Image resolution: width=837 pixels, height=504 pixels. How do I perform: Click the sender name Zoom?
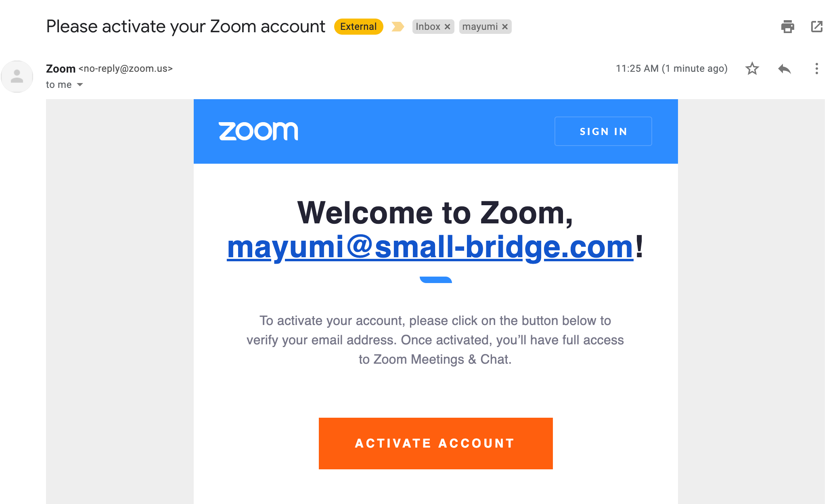61,69
